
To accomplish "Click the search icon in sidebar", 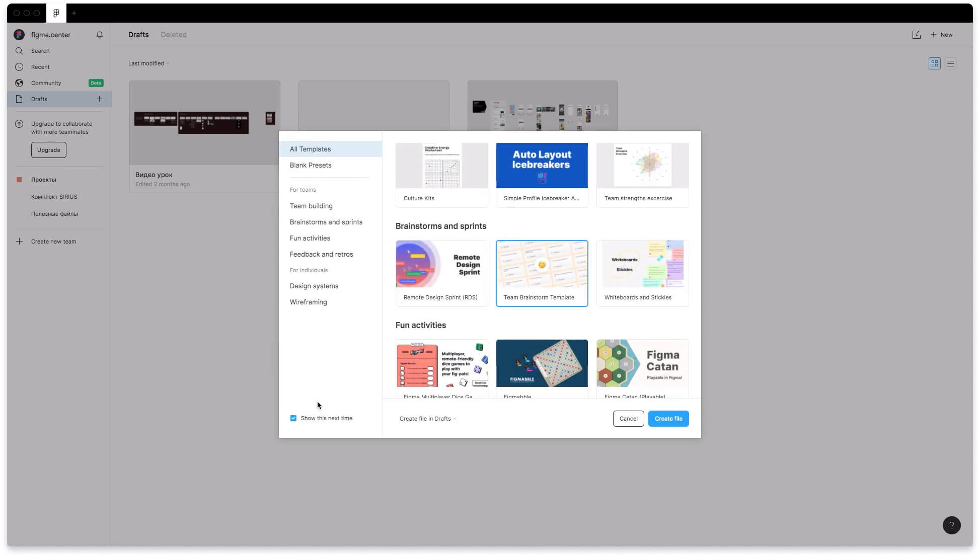I will (19, 50).
